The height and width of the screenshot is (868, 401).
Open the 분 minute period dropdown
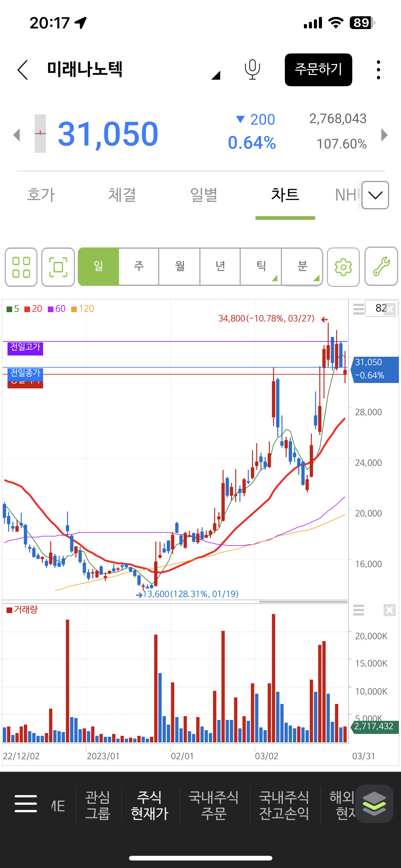coord(302,267)
